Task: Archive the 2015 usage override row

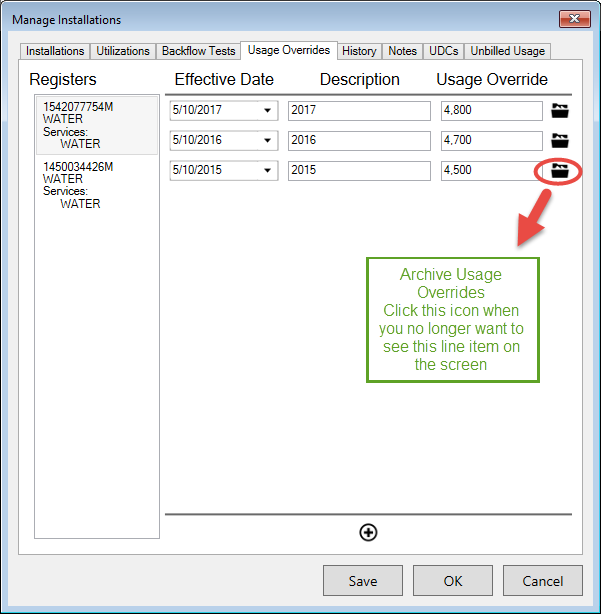Action: tap(560, 171)
